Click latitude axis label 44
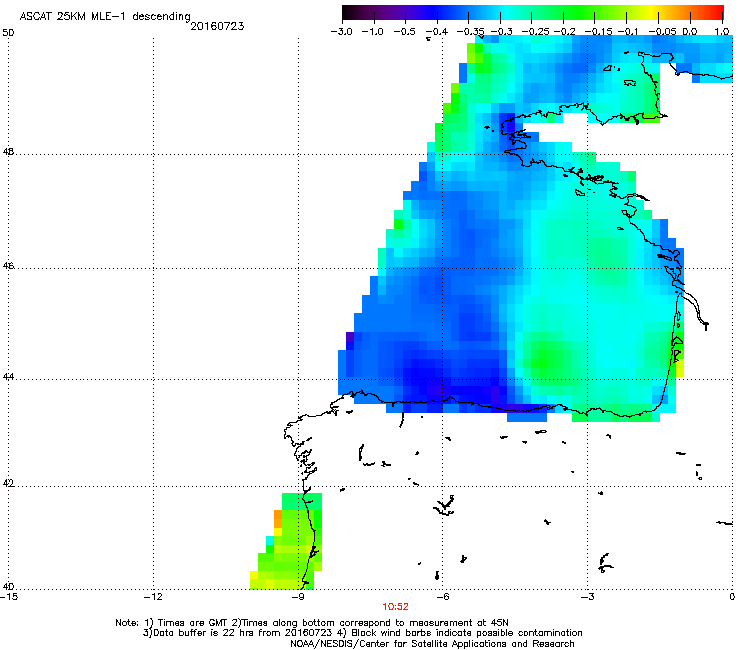The height and width of the screenshot is (650, 740). tap(8, 377)
